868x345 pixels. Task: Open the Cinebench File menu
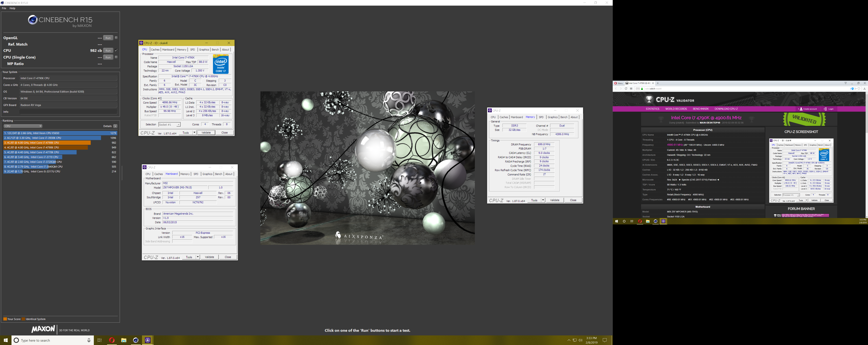[x=4, y=8]
